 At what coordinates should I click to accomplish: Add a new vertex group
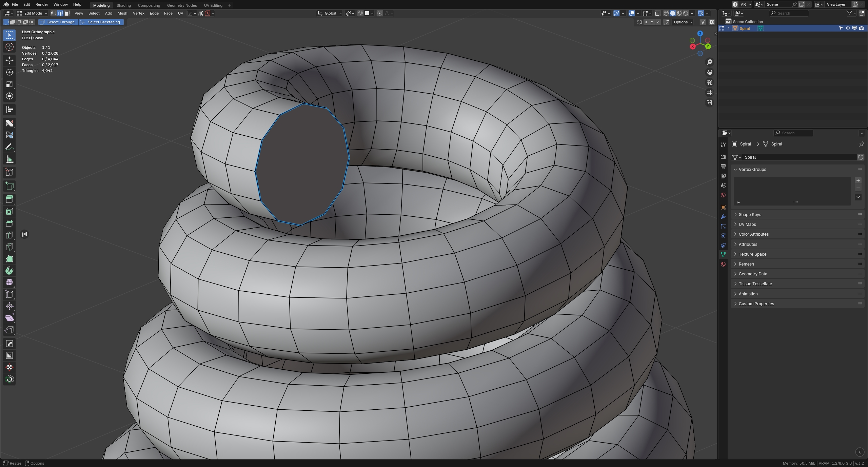[x=858, y=180]
